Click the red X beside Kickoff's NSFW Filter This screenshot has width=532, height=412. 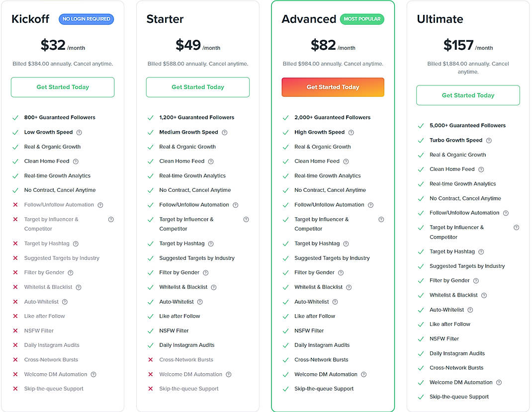15,330
